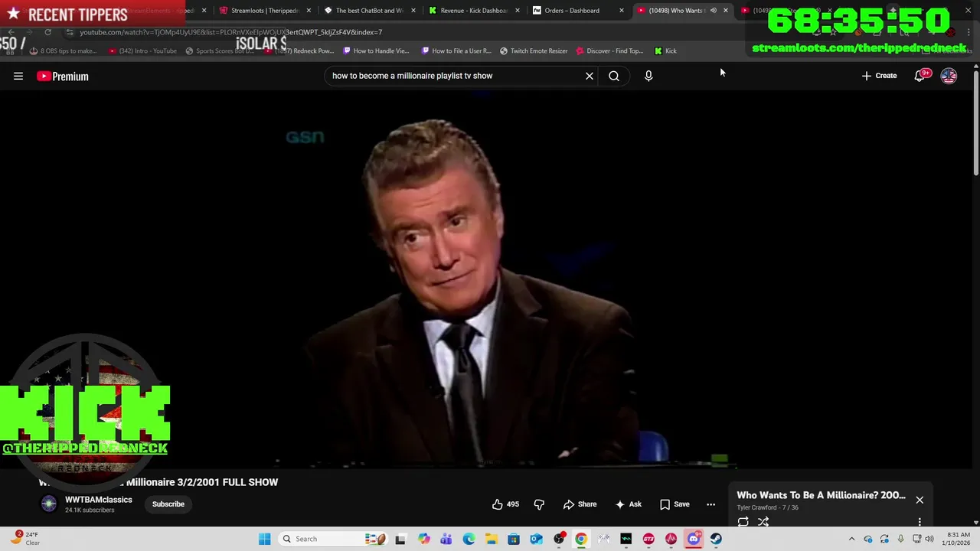Open Steam on taskbar
This screenshot has width=980, height=551.
click(x=716, y=539)
